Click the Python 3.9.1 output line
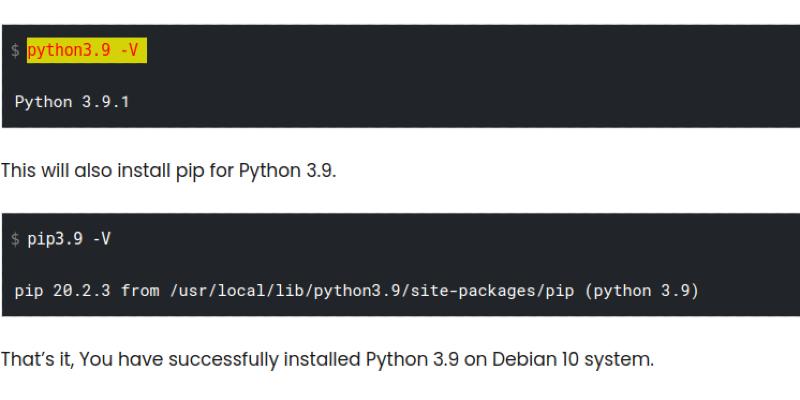The image size is (800, 400). click(72, 102)
